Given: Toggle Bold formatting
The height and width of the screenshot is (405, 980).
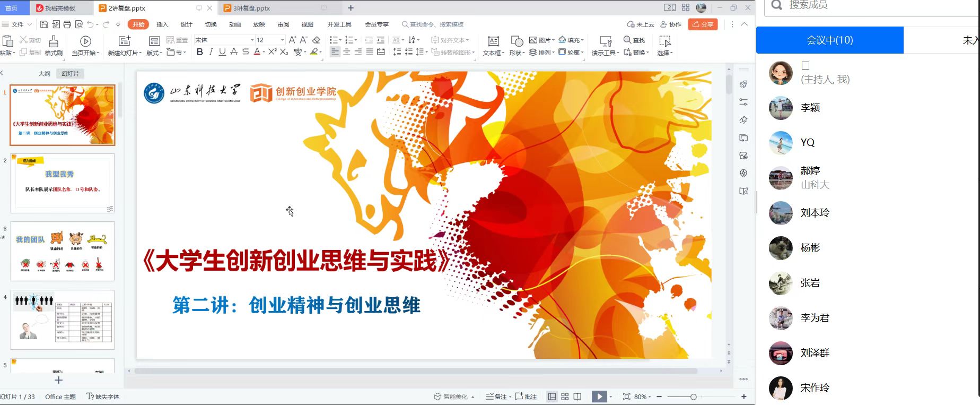Looking at the screenshot, I should coord(199,52).
